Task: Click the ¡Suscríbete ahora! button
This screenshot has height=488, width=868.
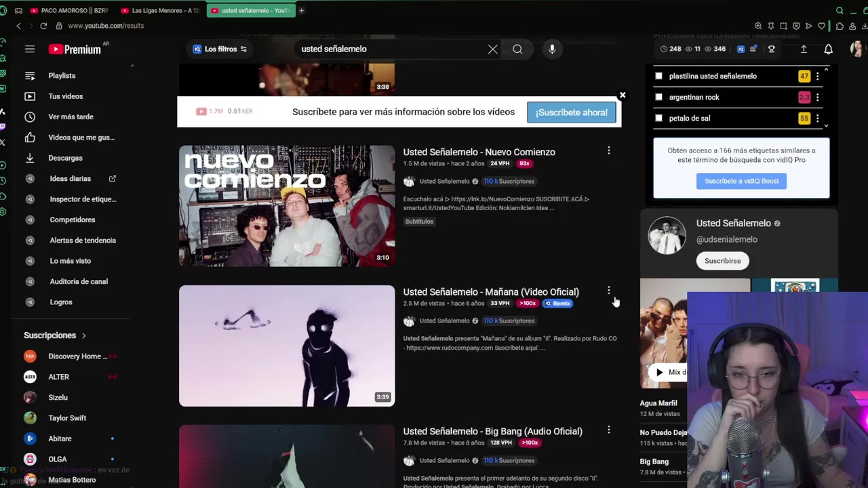Action: [x=571, y=113]
